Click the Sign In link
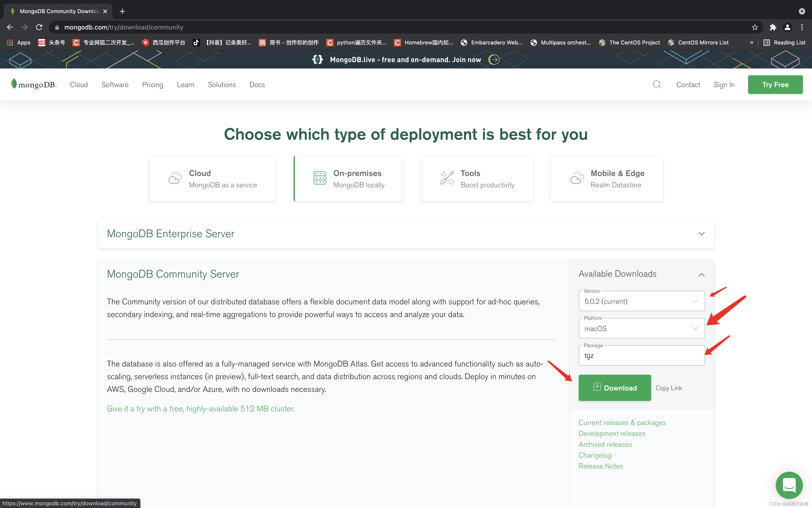812x508 pixels. tap(724, 85)
